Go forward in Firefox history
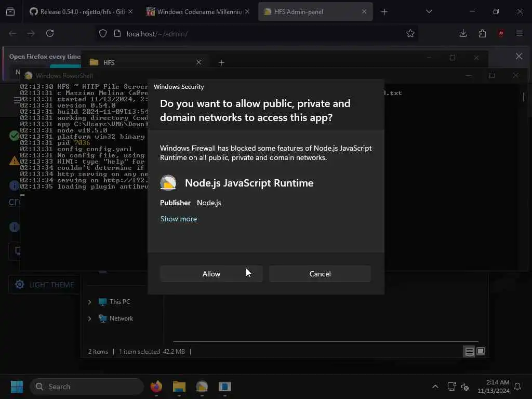The image size is (532, 399). point(31,33)
